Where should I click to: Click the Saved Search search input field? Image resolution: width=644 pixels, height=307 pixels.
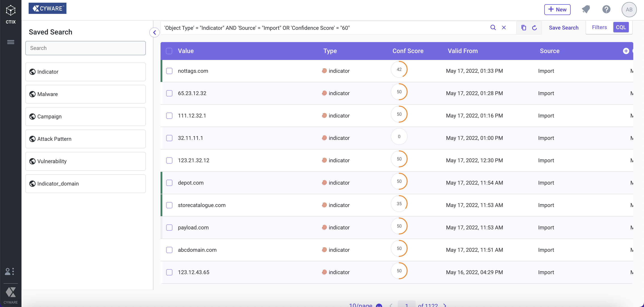coord(85,48)
